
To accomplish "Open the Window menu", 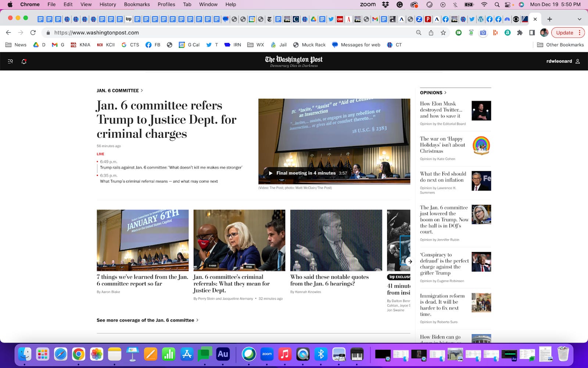I will pos(208,4).
